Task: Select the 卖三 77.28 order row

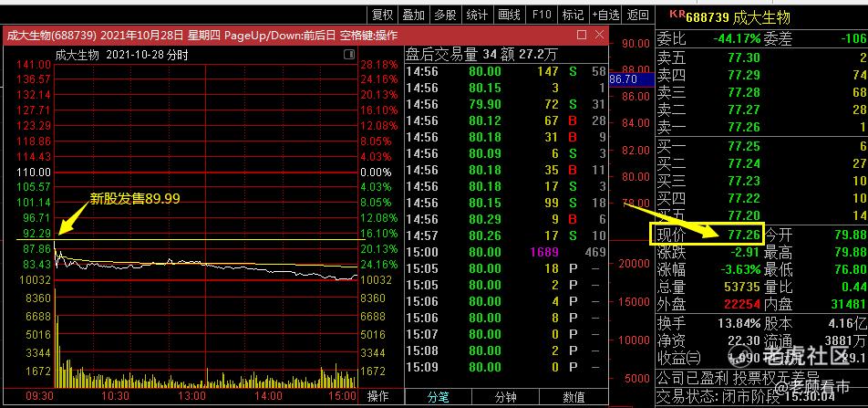Action: 761,92
